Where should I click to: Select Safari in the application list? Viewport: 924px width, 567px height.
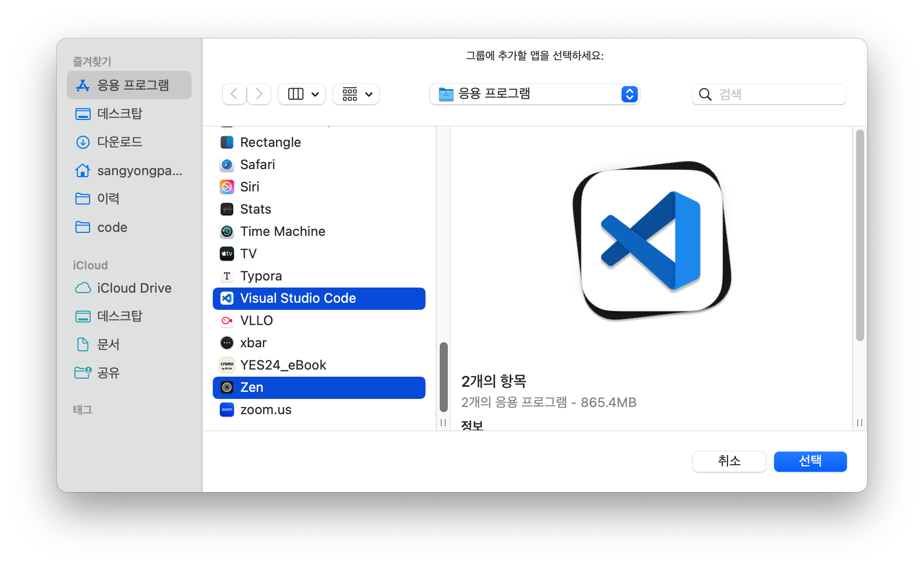coord(257,164)
